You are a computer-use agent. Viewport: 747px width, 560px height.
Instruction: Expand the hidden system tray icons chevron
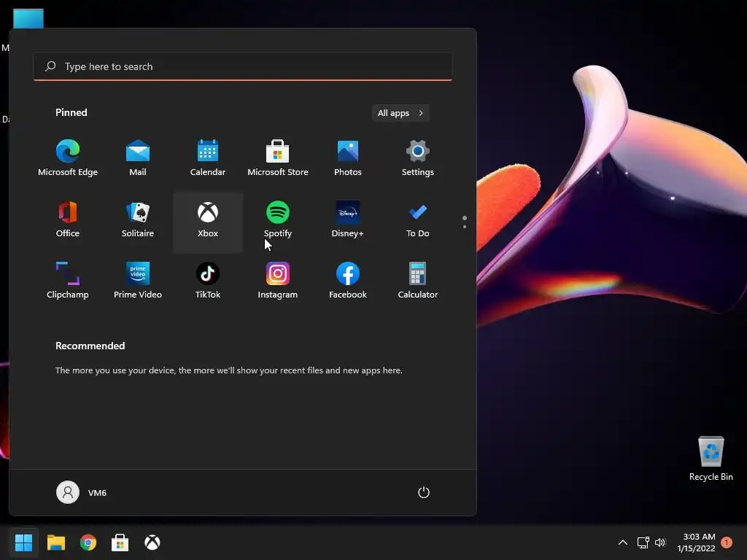(623, 542)
